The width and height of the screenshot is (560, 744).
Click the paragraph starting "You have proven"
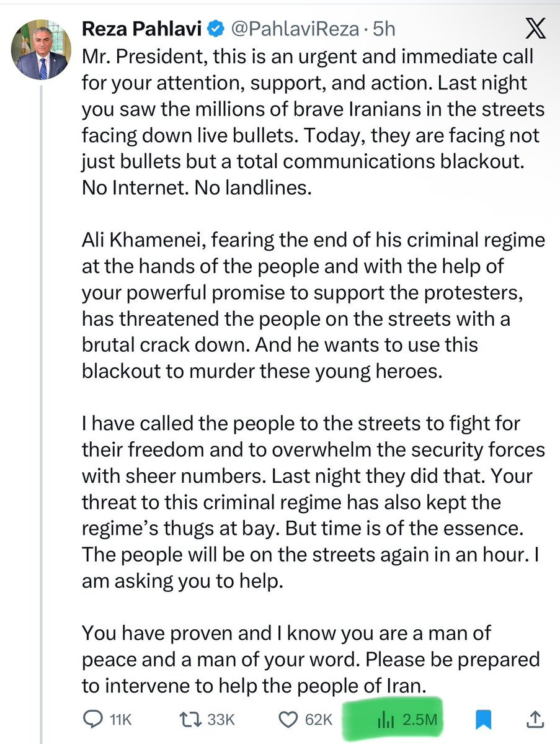pos(311,660)
